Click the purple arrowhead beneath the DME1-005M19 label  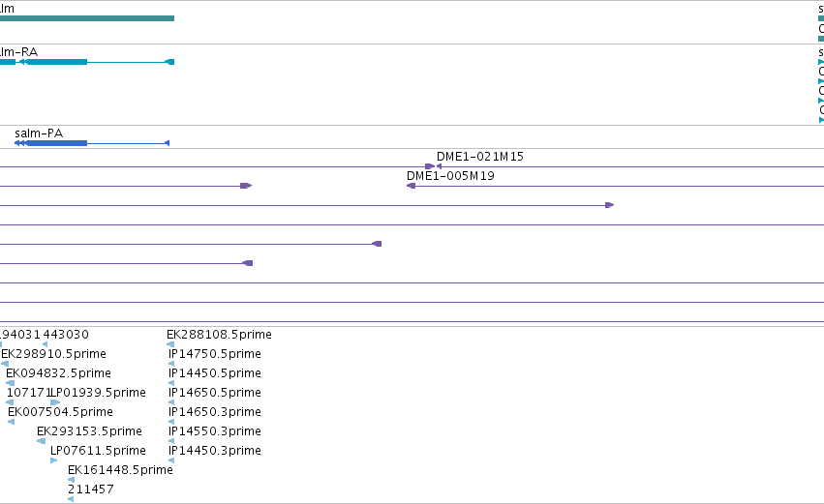tap(411, 186)
